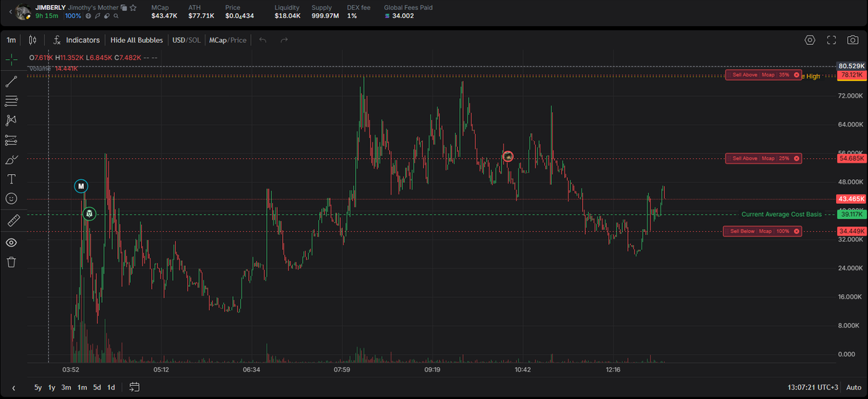
Task: Open the go-to-date calendar icon
Action: tap(135, 387)
